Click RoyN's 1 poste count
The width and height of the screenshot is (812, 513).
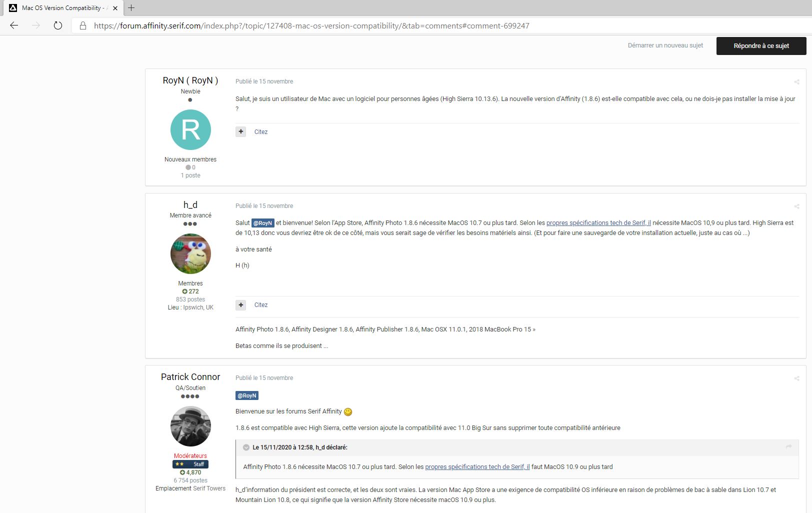tap(190, 175)
